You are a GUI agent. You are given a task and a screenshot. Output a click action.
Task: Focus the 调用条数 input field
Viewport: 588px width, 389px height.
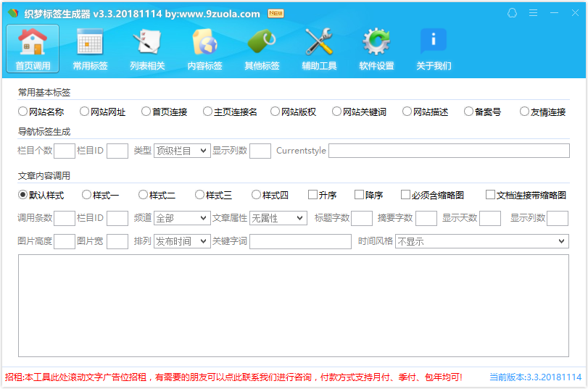(x=65, y=218)
